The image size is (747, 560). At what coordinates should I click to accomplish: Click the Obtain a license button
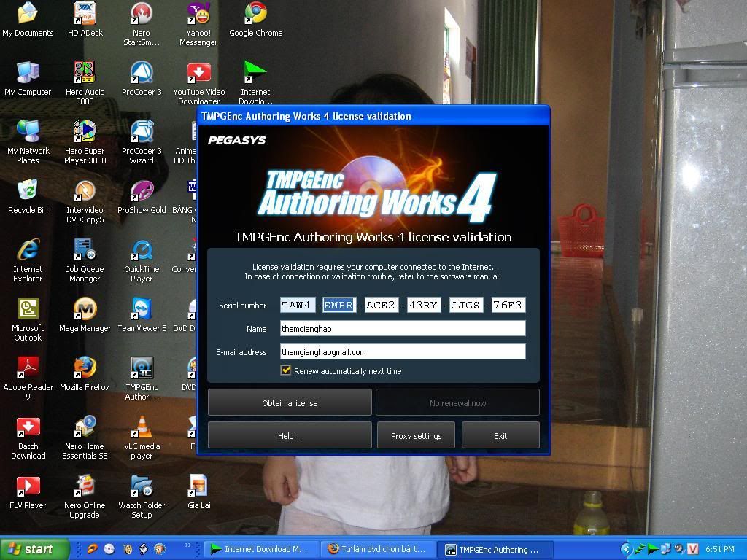coord(290,402)
